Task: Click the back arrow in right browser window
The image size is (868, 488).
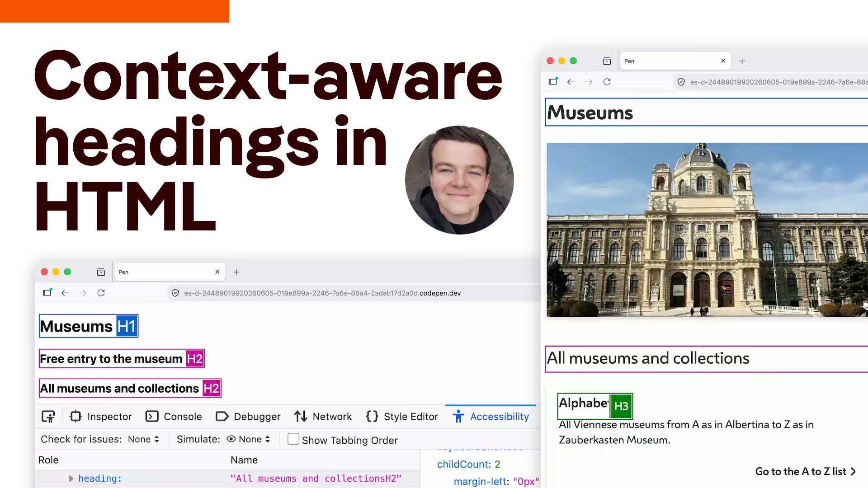Action: tap(571, 82)
